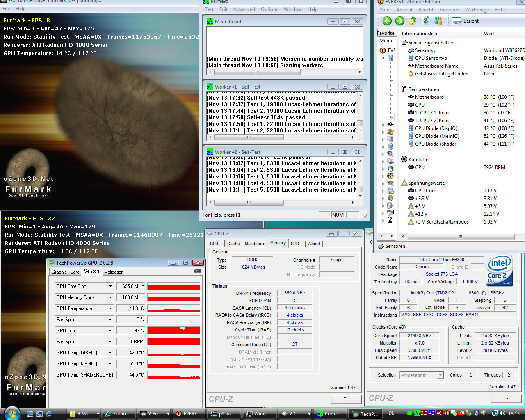The width and height of the screenshot is (525, 420).
Task: Click the EVEREST refresh icon
Action: 426,21
